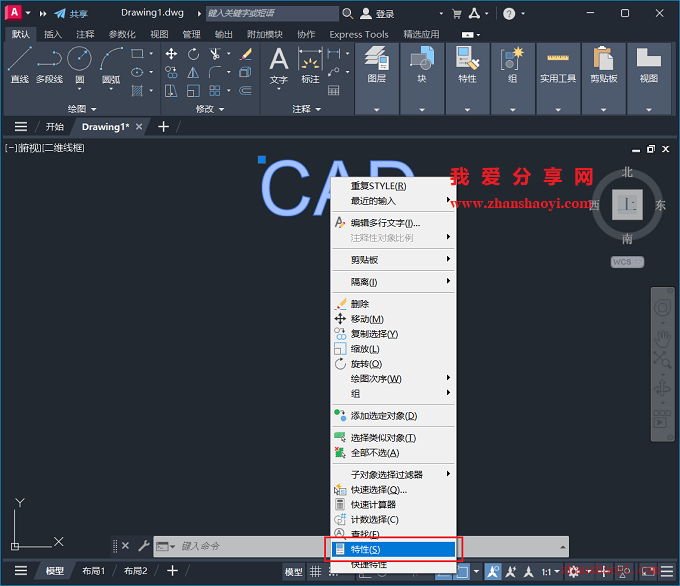This screenshot has height=586, width=680.
Task: Choose Rotate (旋转(O)) from context menu
Action: [x=393, y=364]
